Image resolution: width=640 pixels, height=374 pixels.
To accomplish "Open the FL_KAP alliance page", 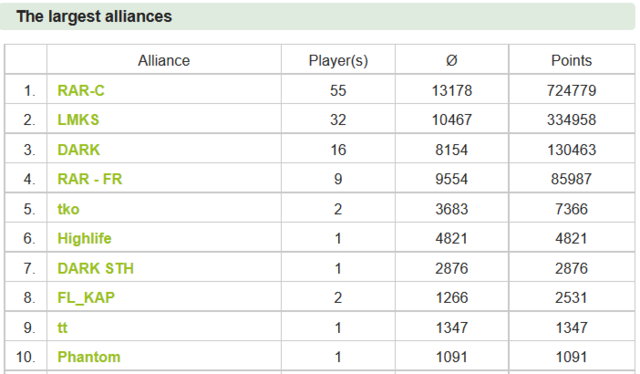I will (86, 298).
